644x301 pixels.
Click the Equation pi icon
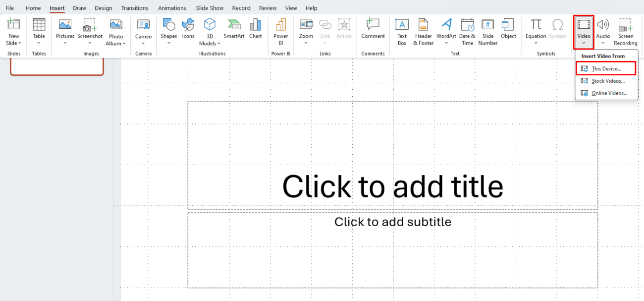[536, 25]
